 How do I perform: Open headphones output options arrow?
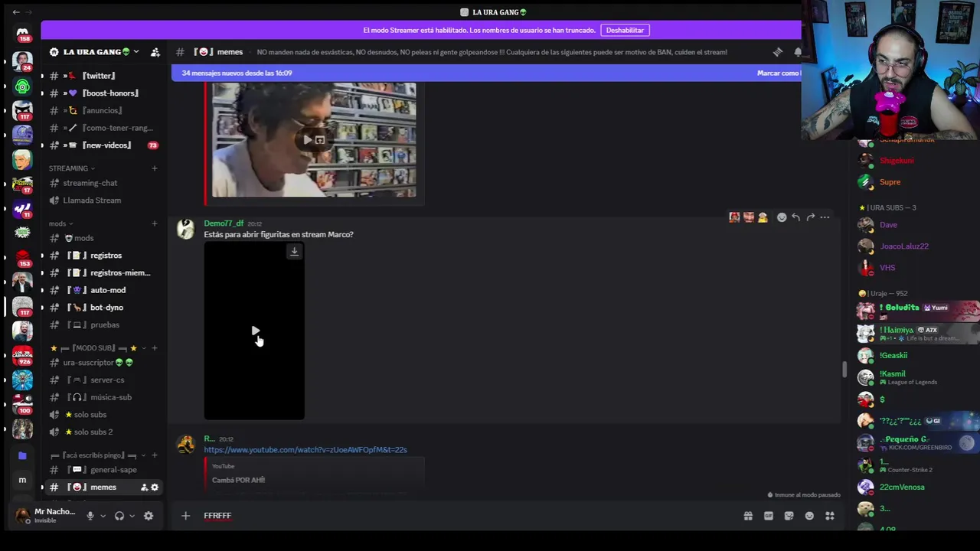132,516
